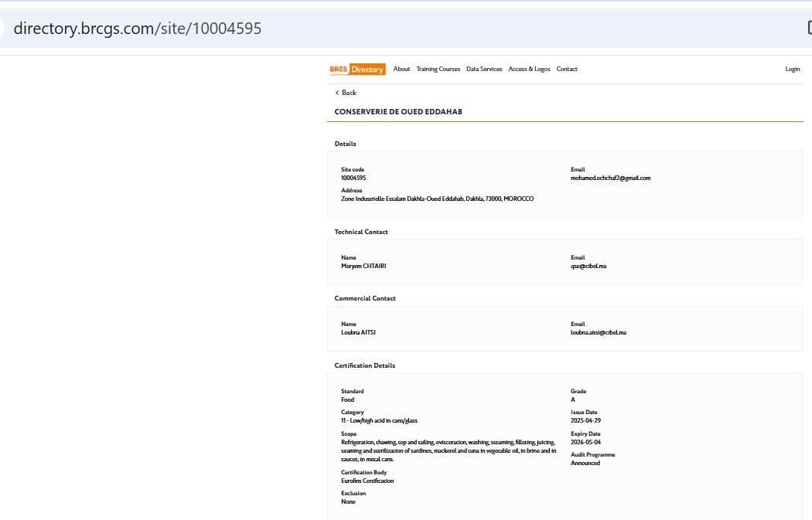
Task: Open Data Services in navigation
Action: click(484, 70)
